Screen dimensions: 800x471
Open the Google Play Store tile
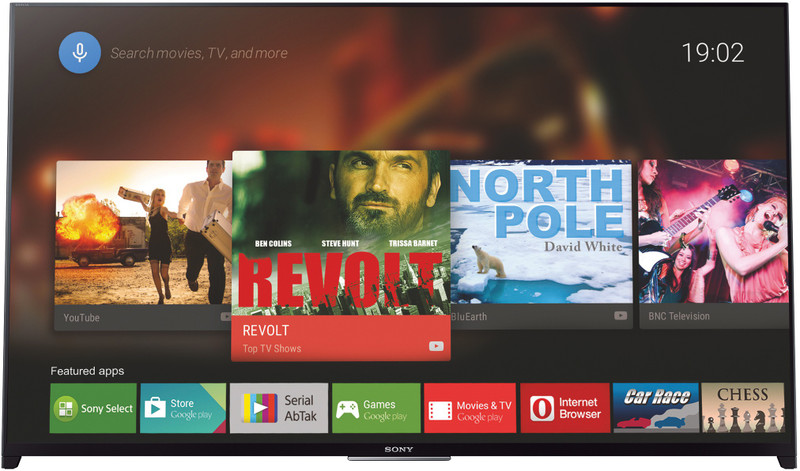coord(183,408)
